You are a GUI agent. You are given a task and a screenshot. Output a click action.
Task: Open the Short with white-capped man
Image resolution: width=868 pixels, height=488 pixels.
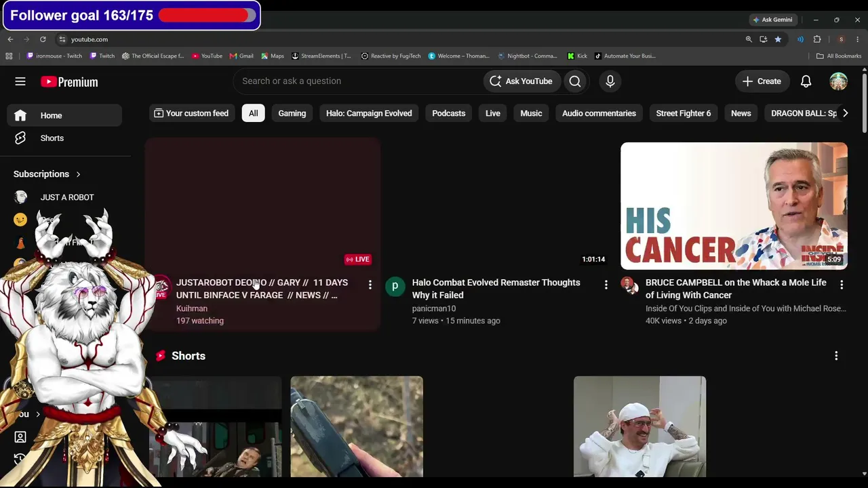(639, 427)
